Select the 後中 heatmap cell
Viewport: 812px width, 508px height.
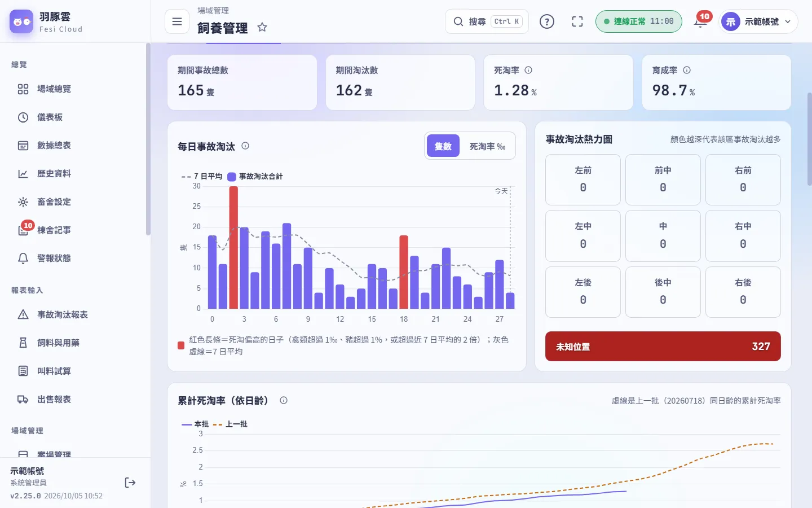coord(663,292)
